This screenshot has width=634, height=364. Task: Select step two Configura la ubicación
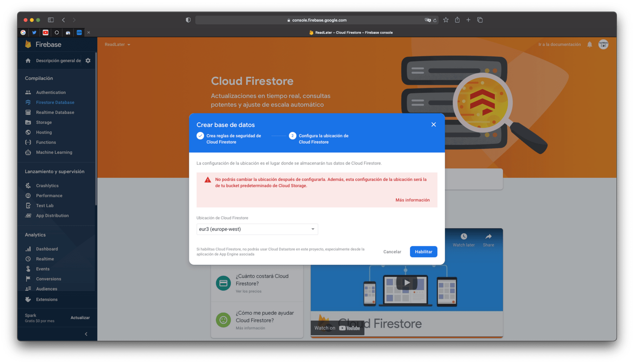coord(319,139)
